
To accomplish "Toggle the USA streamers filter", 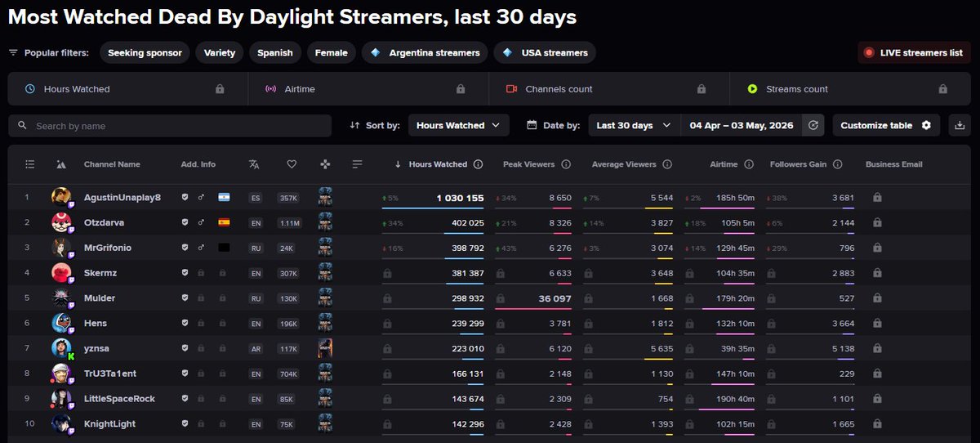I will pos(545,52).
